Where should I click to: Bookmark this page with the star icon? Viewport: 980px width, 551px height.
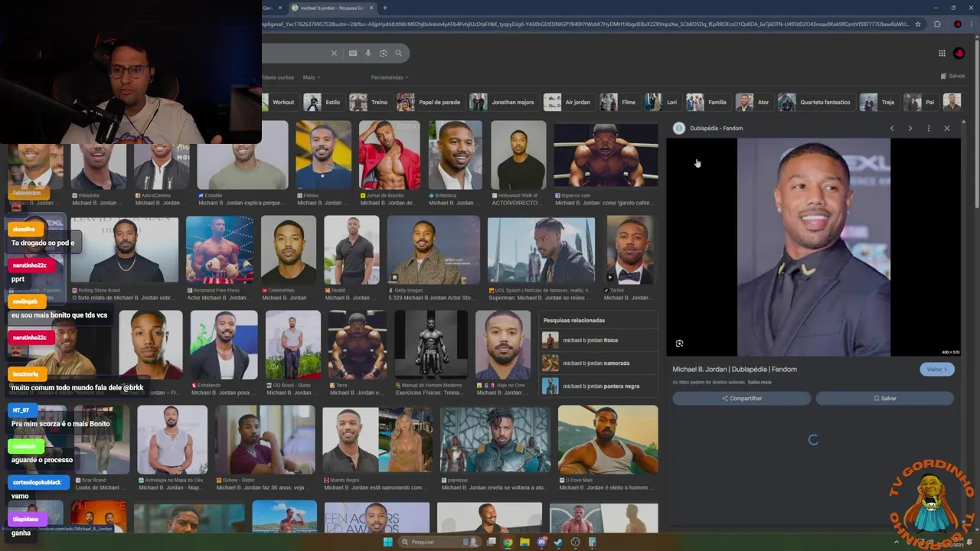(918, 24)
